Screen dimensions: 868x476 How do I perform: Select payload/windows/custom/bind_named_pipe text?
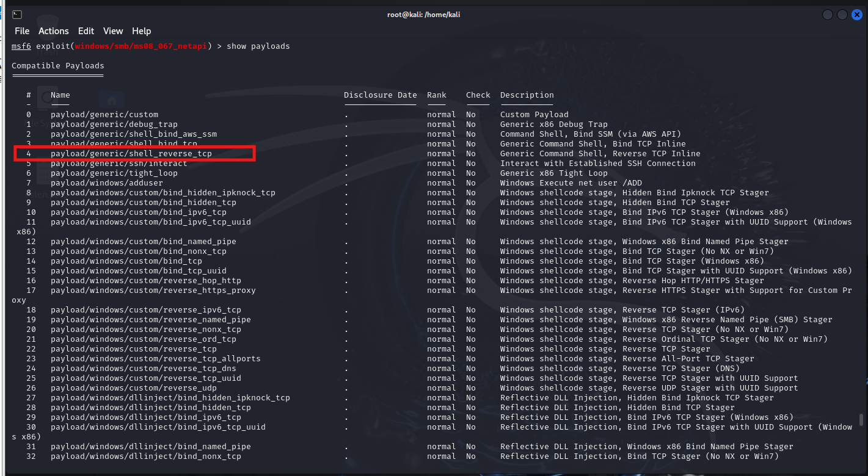coord(144,242)
